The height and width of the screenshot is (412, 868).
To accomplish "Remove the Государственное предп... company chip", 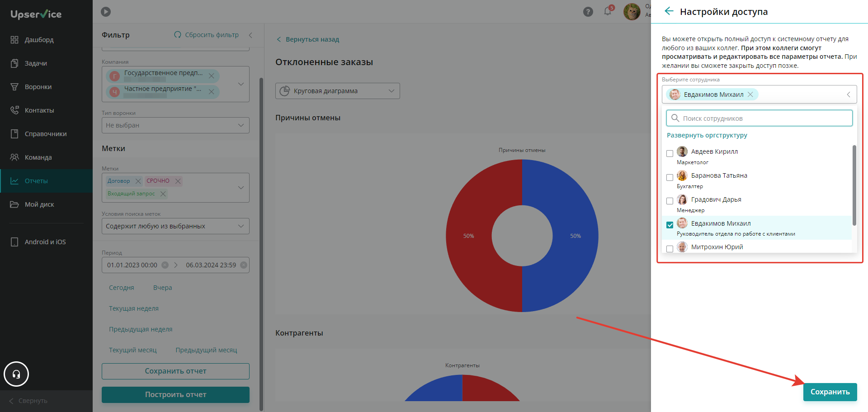I will [211, 76].
